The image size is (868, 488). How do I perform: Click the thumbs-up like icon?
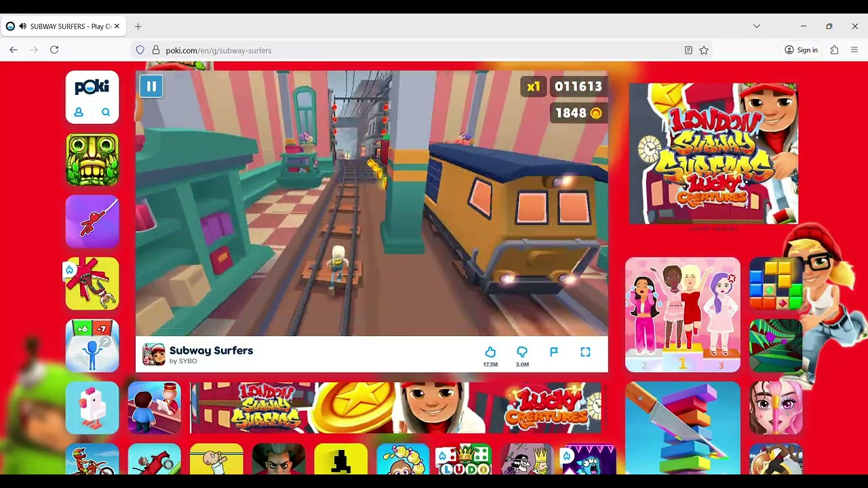tap(490, 352)
